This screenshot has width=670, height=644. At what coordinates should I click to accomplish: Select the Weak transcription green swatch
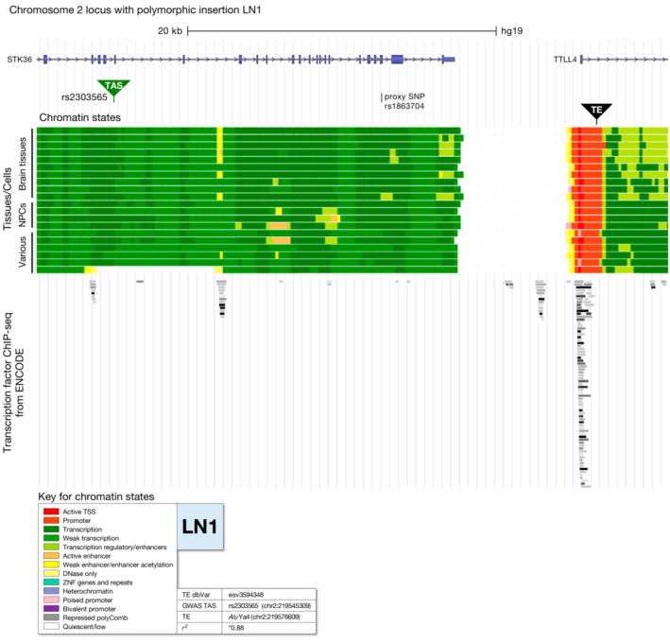pos(51,538)
